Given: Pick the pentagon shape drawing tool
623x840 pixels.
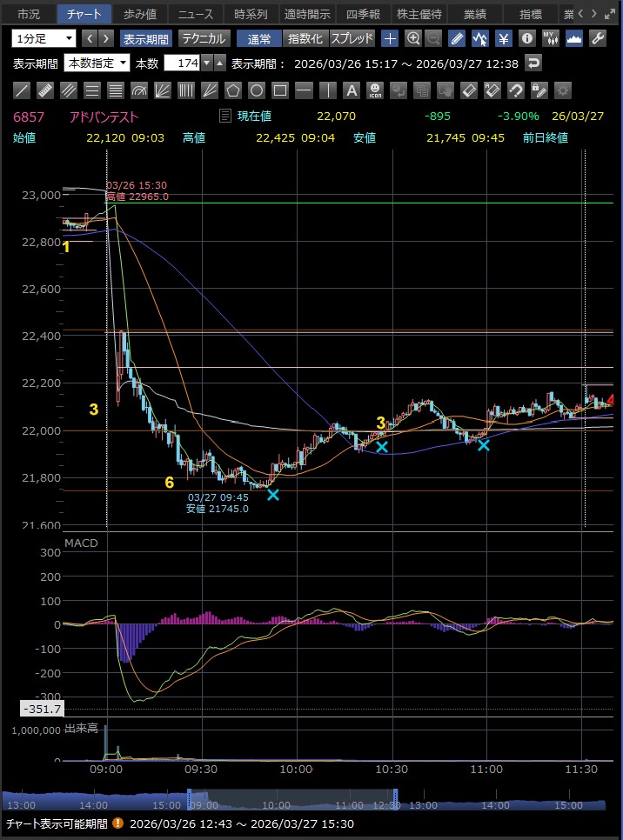Looking at the screenshot, I should coord(232,90).
